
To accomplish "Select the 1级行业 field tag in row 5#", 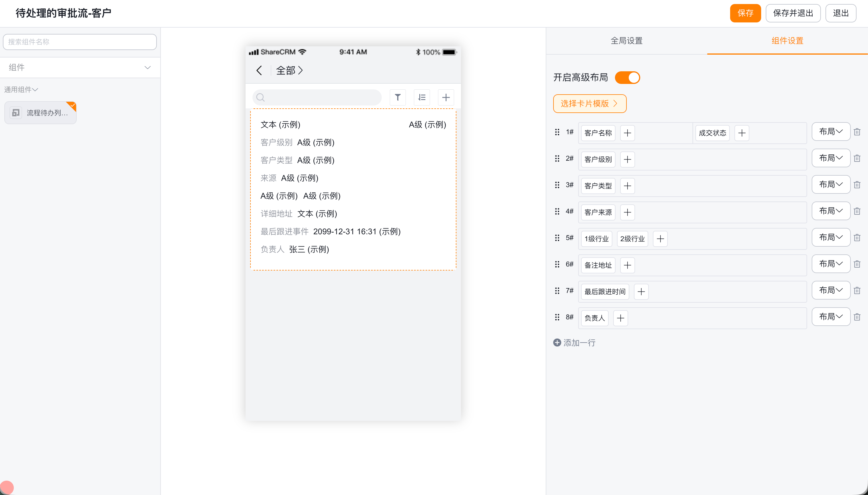I will [x=596, y=239].
